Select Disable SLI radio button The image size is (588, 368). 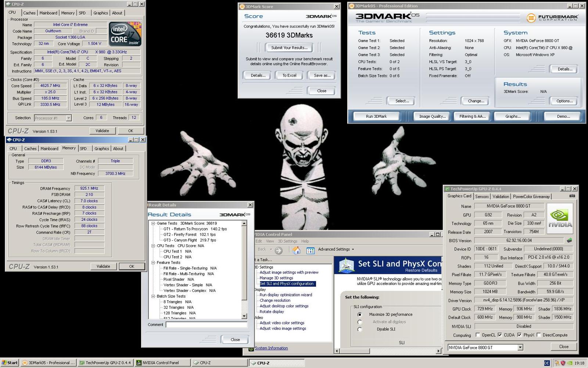point(359,329)
